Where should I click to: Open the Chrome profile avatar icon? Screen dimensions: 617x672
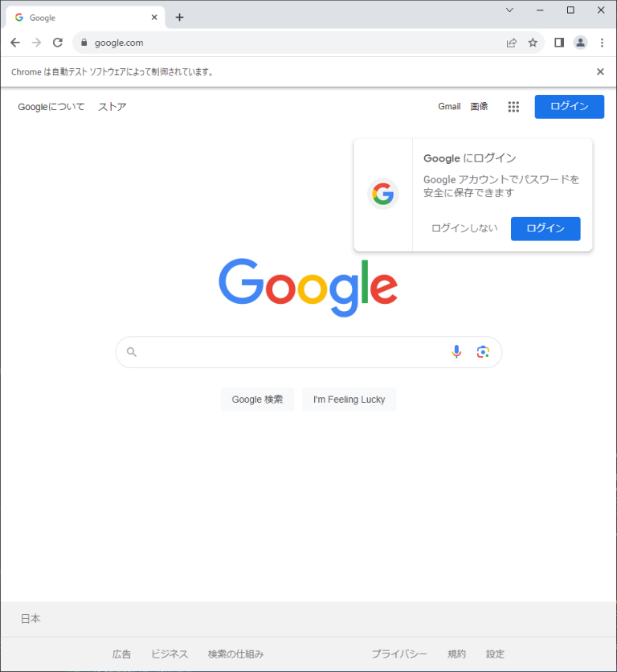pyautogui.click(x=581, y=43)
